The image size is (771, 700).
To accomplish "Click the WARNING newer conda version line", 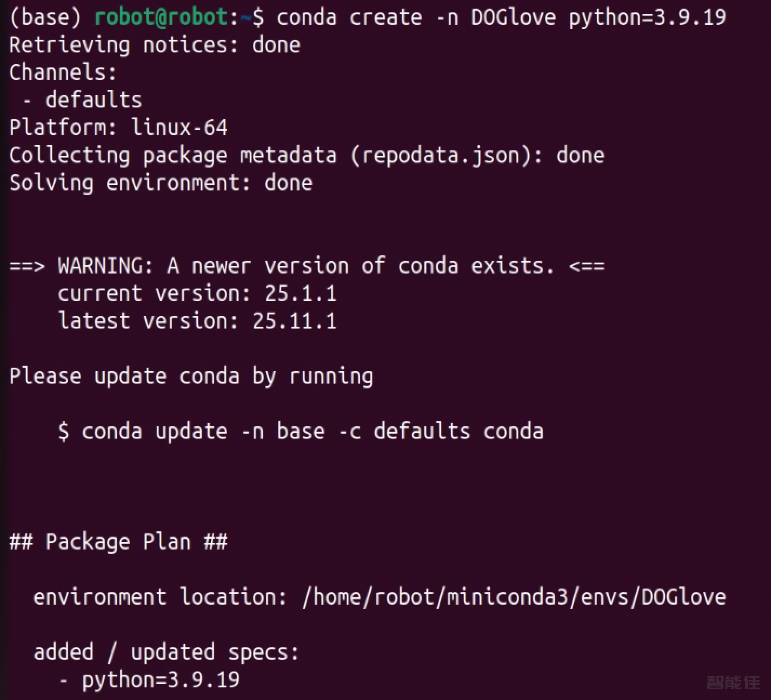I will point(306,266).
